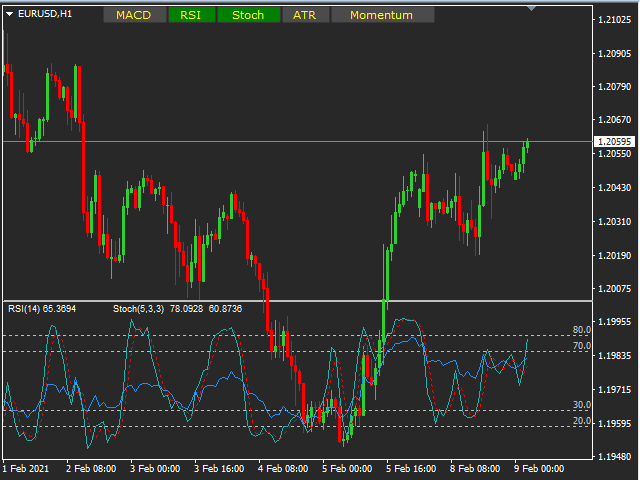Select the 1.20550 price scale value

(614, 154)
